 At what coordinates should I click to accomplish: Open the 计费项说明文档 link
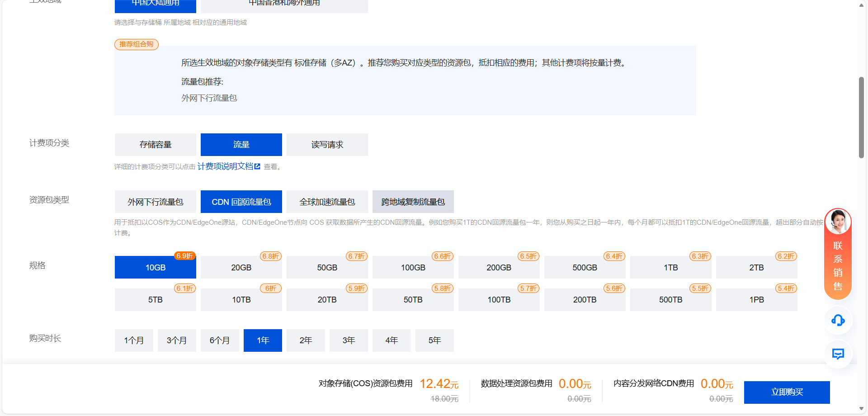pos(225,166)
